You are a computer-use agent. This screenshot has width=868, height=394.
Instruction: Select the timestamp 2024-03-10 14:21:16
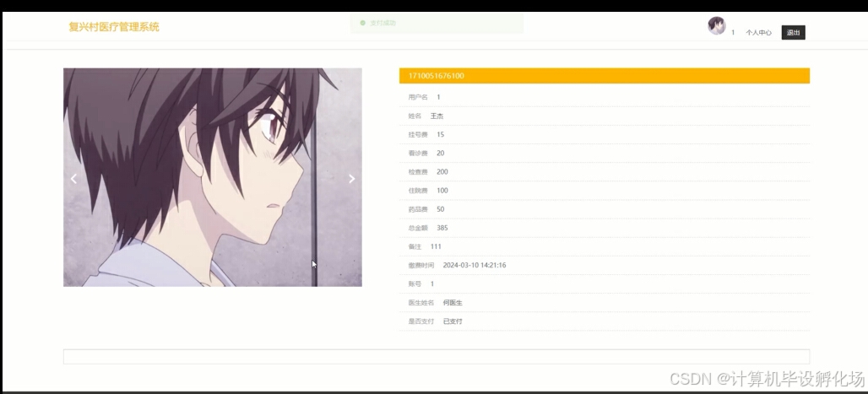click(475, 266)
